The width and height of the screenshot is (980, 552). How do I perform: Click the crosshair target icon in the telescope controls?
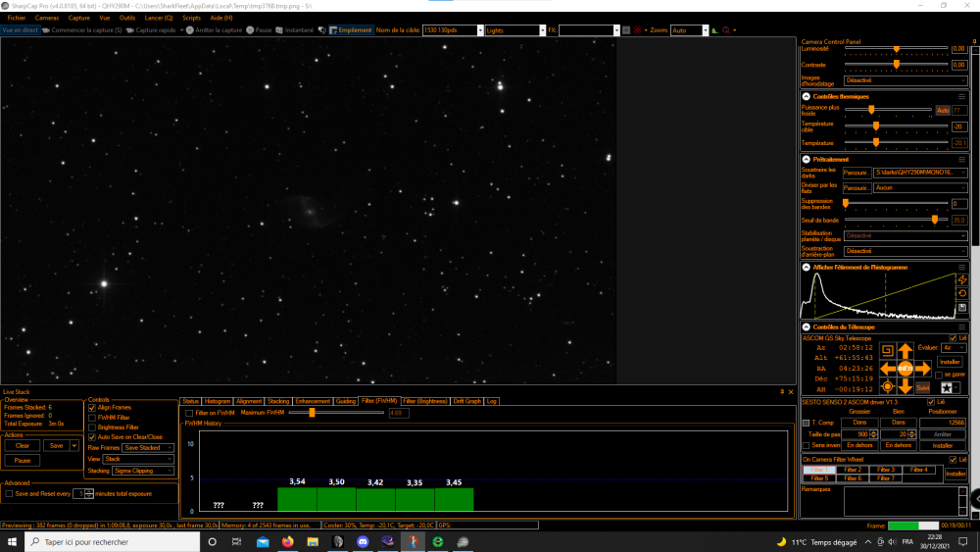point(887,387)
